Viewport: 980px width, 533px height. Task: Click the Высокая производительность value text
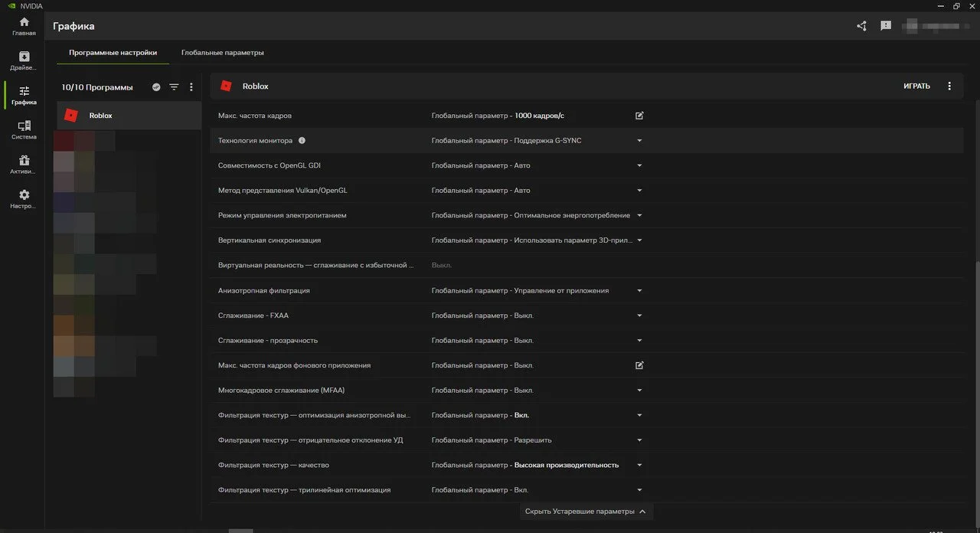(x=567, y=465)
